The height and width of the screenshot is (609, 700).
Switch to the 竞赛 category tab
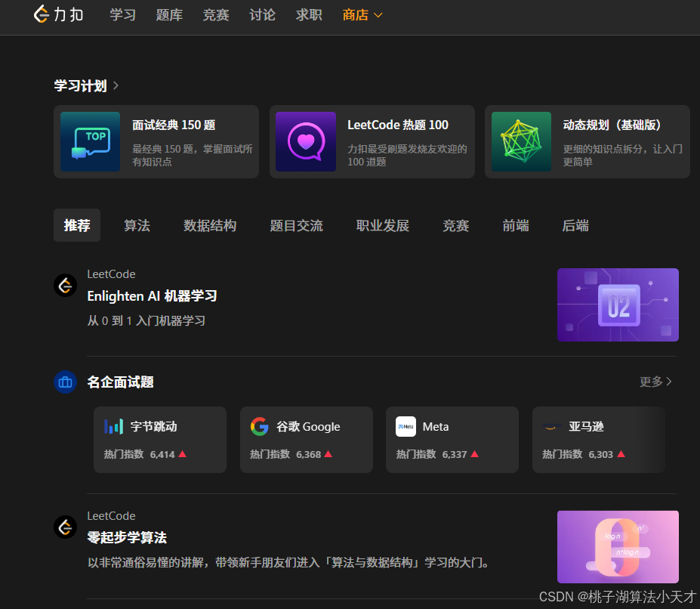(x=456, y=225)
